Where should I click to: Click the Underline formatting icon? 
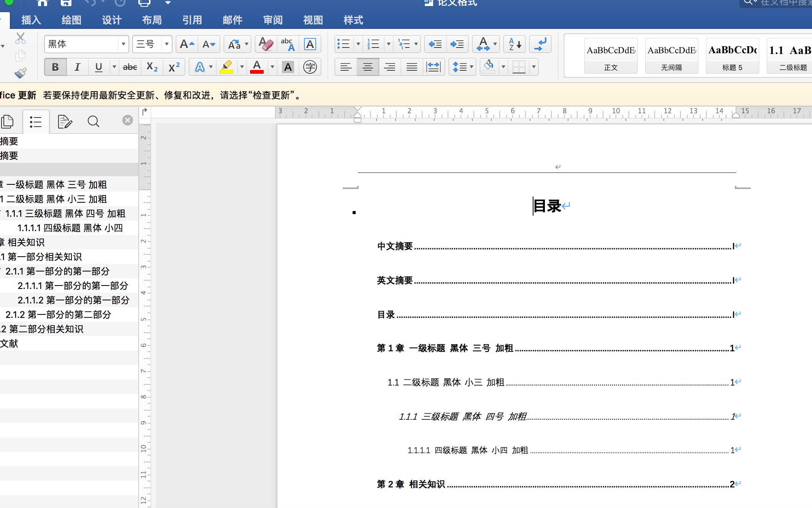(99, 67)
